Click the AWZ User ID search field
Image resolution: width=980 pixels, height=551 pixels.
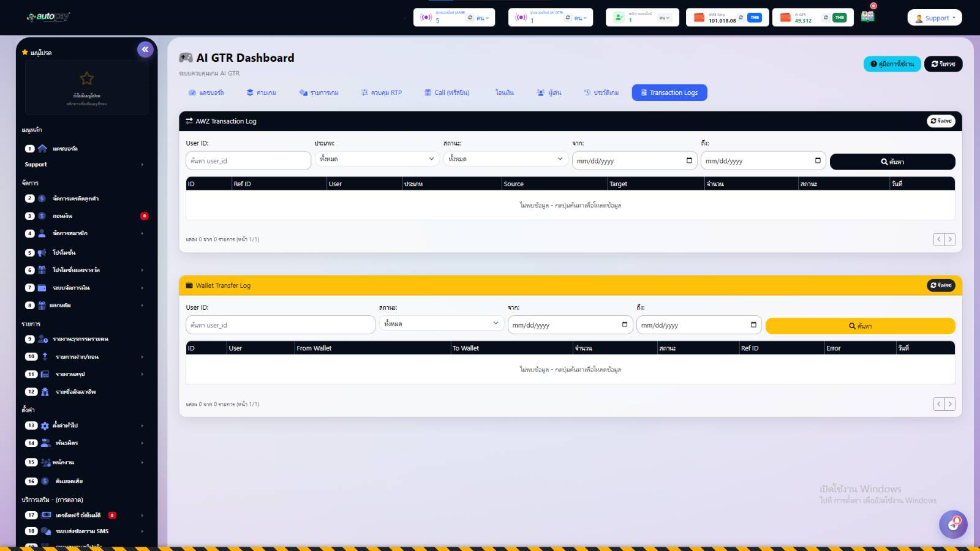click(248, 161)
